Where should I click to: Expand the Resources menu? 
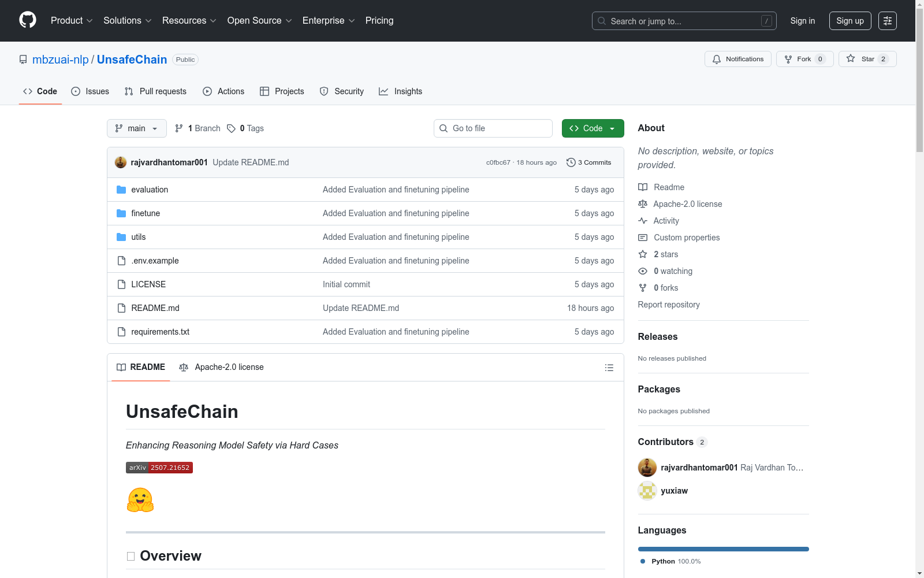click(x=189, y=21)
